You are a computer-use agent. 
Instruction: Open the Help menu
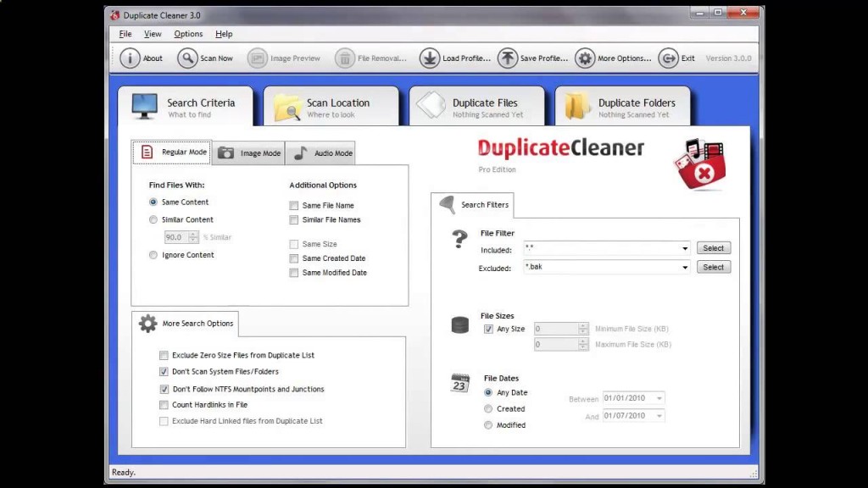pos(224,34)
